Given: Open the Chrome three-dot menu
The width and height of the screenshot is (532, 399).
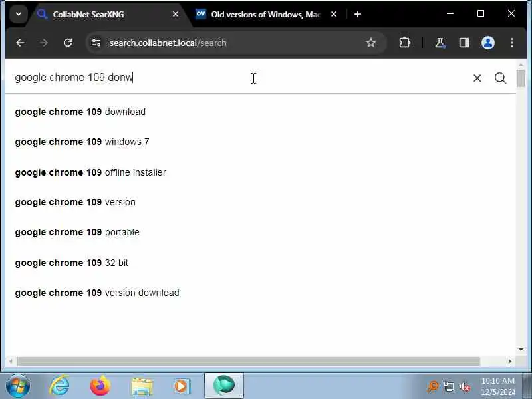Looking at the screenshot, I should [512, 43].
